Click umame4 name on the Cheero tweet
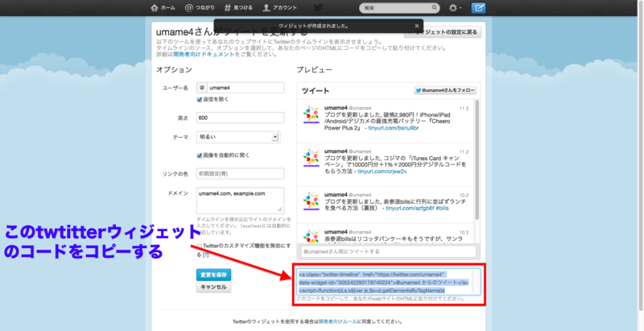Screen dimensions: 644x331 (336, 108)
